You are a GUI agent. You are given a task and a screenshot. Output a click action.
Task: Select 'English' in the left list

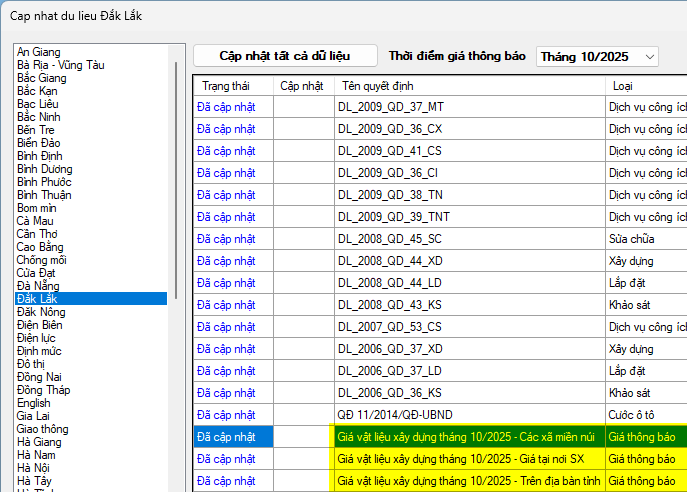click(x=33, y=403)
